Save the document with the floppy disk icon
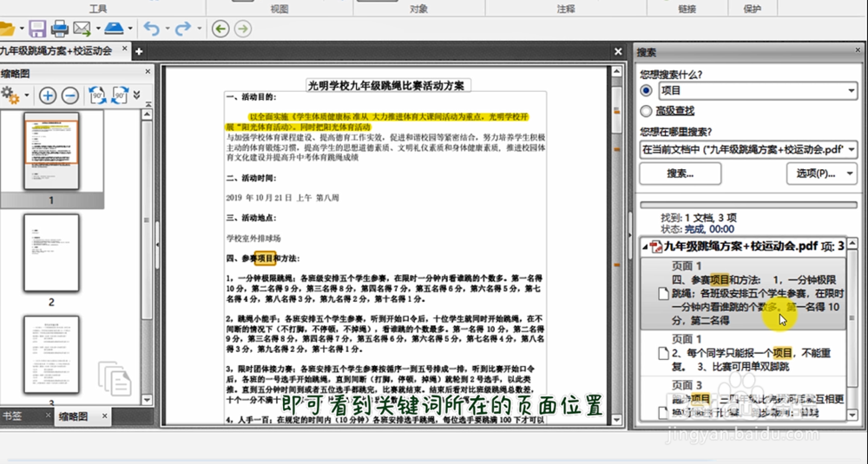Image resolution: width=868 pixels, height=464 pixels. [x=37, y=29]
